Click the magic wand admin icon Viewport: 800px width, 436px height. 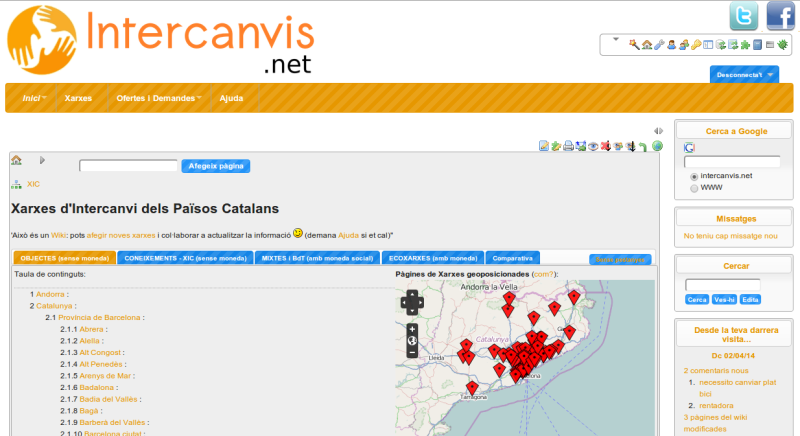point(633,44)
